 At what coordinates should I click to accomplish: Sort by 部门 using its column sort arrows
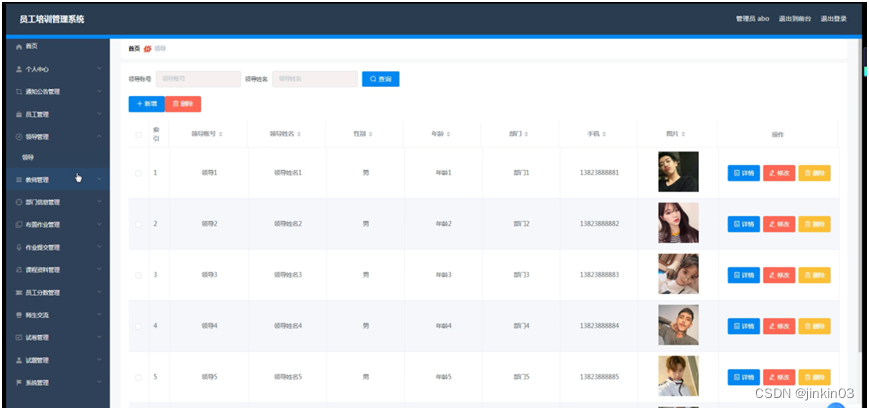[526, 135]
